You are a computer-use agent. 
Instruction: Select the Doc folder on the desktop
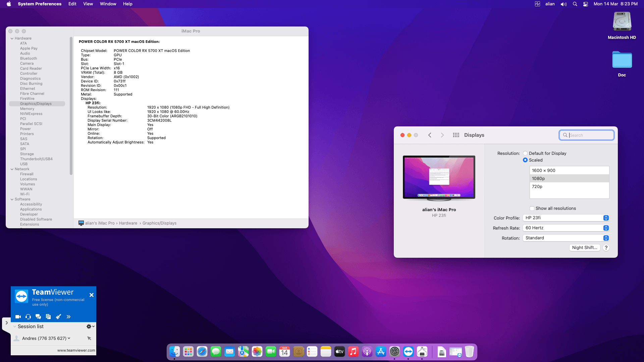pos(622,60)
